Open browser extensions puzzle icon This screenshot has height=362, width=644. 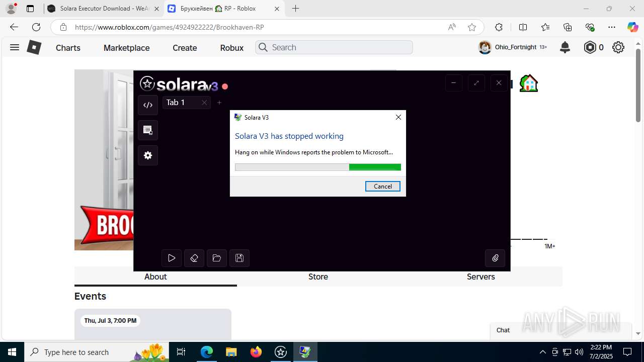click(x=499, y=27)
